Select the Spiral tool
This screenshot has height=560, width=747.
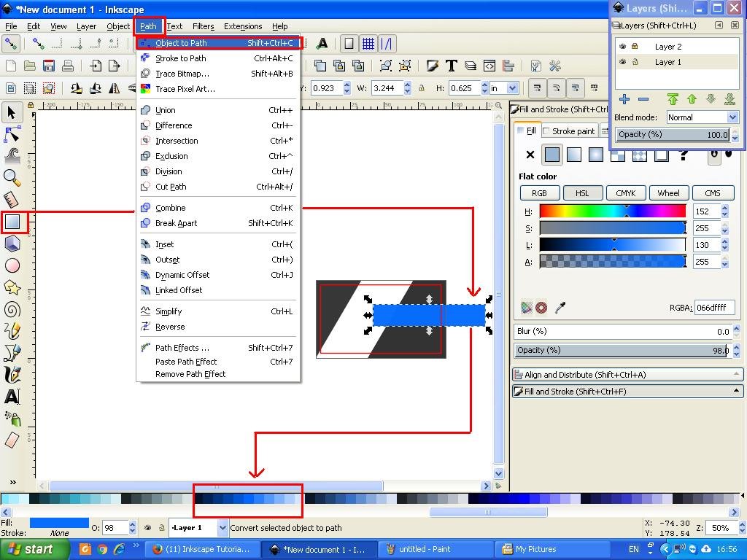(x=12, y=309)
